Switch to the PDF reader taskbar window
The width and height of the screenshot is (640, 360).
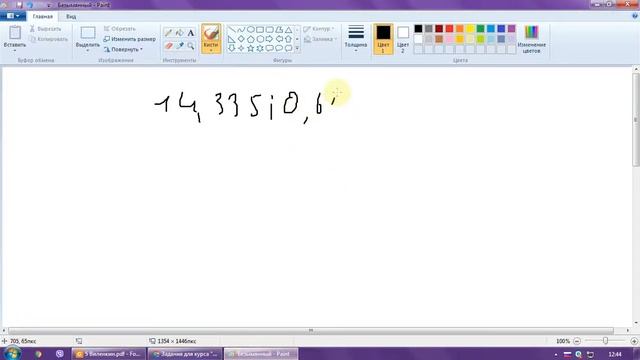click(x=109, y=354)
